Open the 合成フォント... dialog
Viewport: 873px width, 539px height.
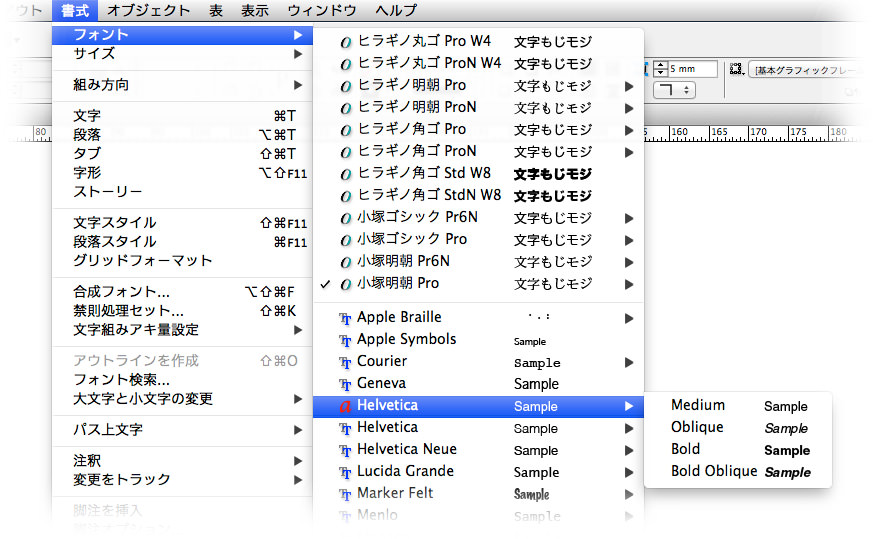[x=182, y=292]
